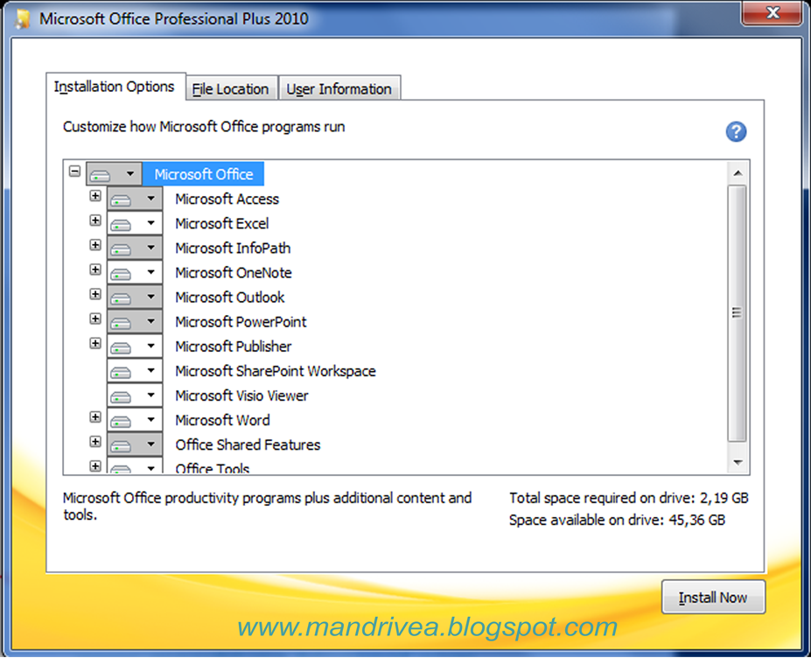Click the feature list scrollbar thumb
The image size is (811, 672).
pyautogui.click(x=737, y=313)
